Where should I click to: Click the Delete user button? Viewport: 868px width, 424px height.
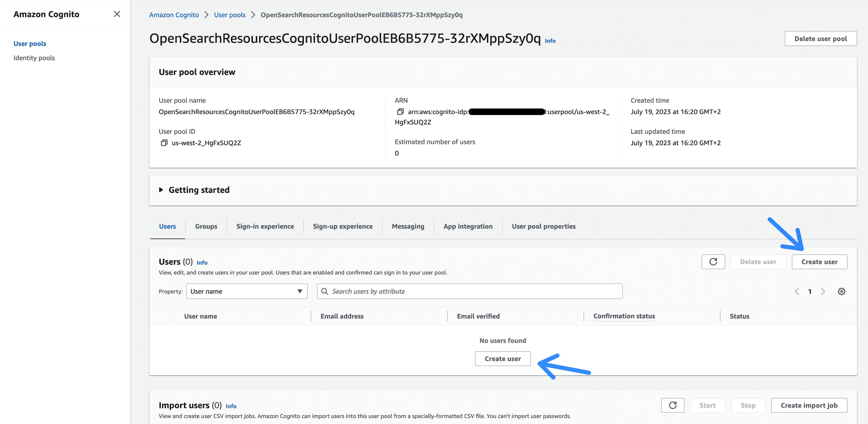(x=758, y=262)
